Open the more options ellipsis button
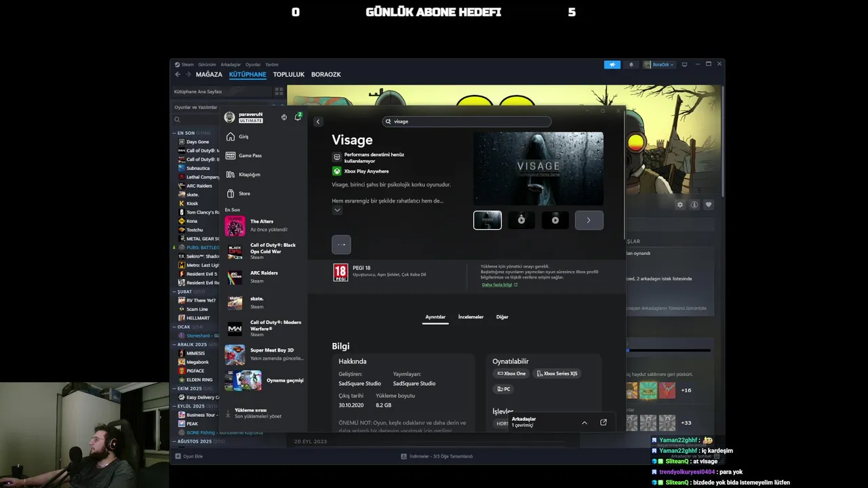The image size is (868, 488). pos(341,245)
